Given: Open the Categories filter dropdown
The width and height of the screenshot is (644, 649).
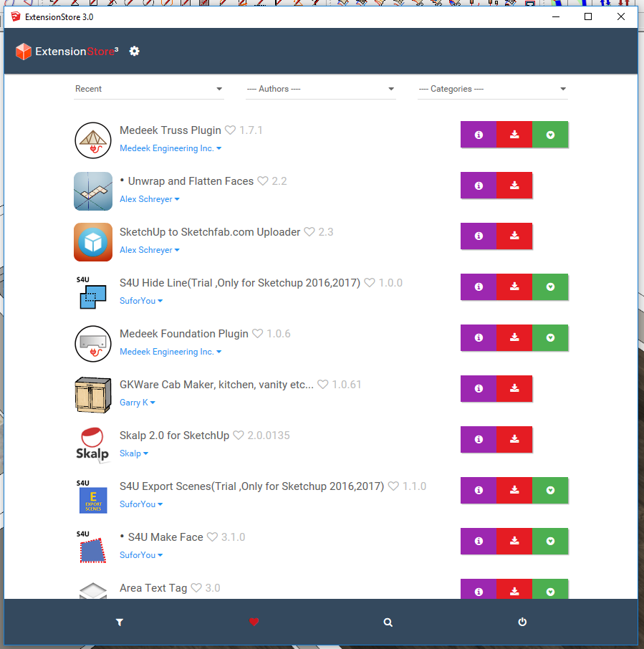Looking at the screenshot, I should pos(493,89).
